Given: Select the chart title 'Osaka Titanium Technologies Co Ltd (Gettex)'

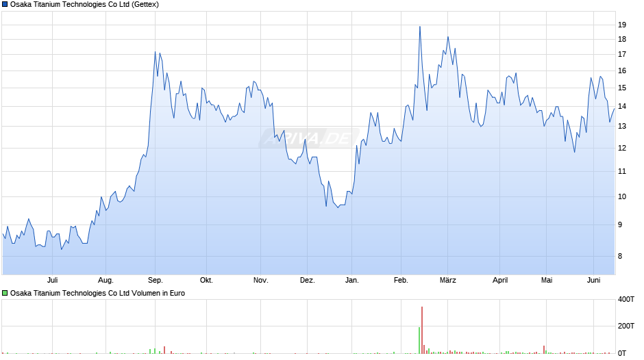Looking at the screenshot, I should (84, 5).
